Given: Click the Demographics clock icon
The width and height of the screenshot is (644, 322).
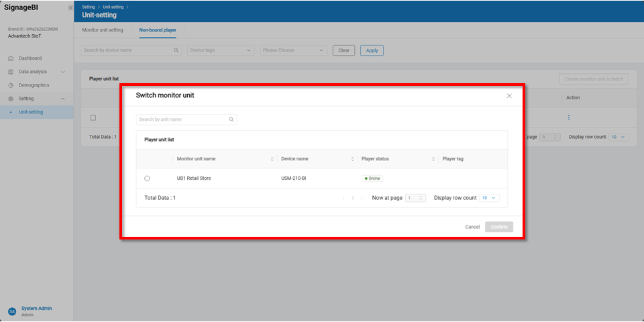Looking at the screenshot, I should point(11,85).
